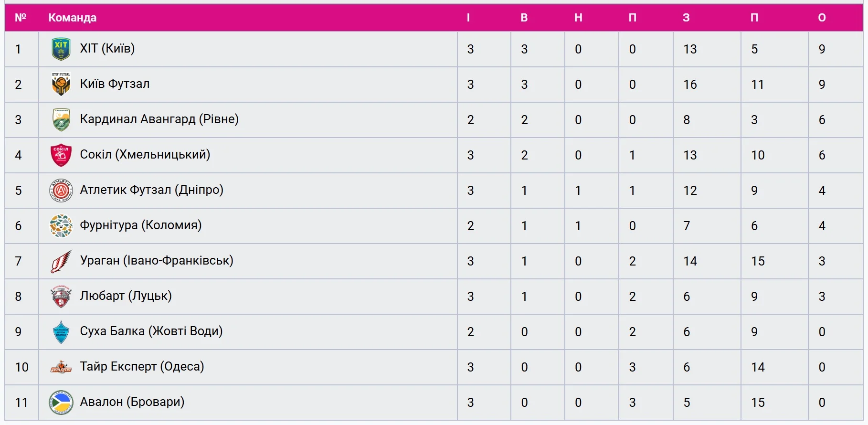Click the Тайр Експерт orange logo

tap(61, 367)
